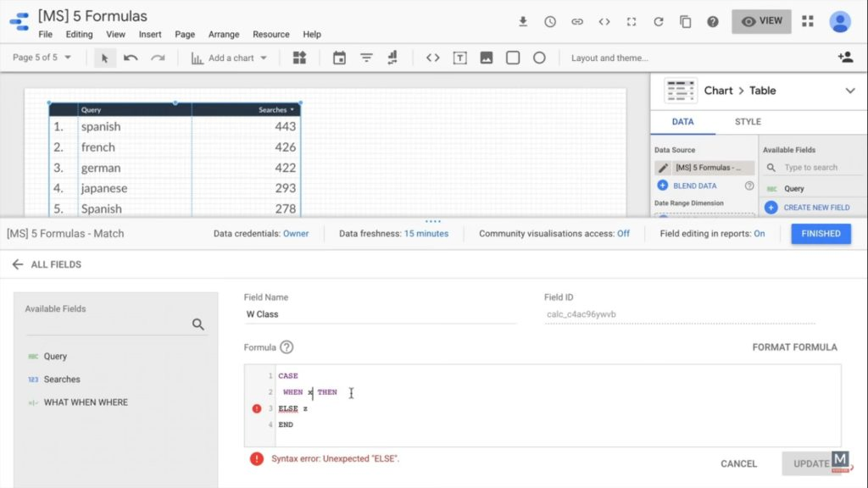Click FORMAT FORMULA
Viewport: 868px width, 488px height.
(794, 347)
